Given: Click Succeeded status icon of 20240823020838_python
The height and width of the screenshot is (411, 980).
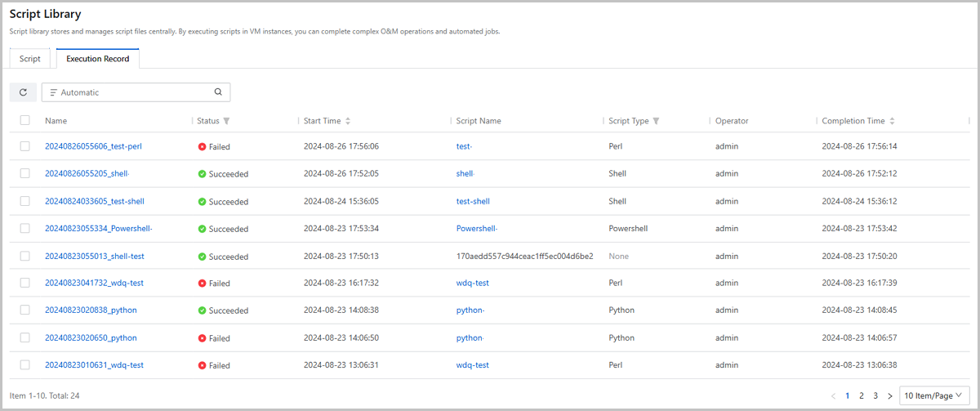Looking at the screenshot, I should (x=202, y=310).
